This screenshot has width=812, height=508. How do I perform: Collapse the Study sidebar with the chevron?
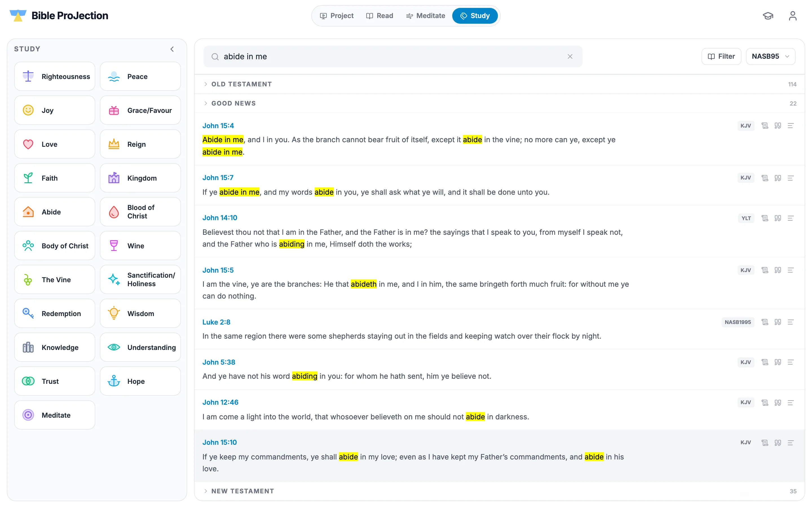tap(172, 49)
